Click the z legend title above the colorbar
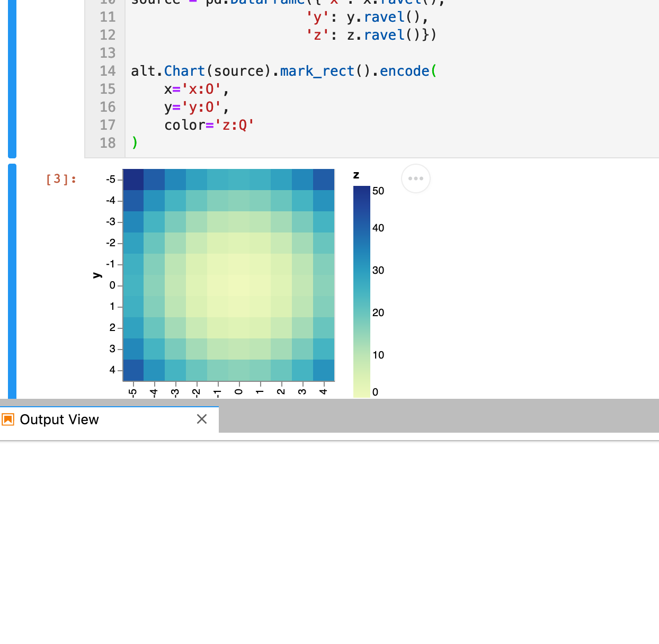The height and width of the screenshot is (644, 659). point(356,175)
